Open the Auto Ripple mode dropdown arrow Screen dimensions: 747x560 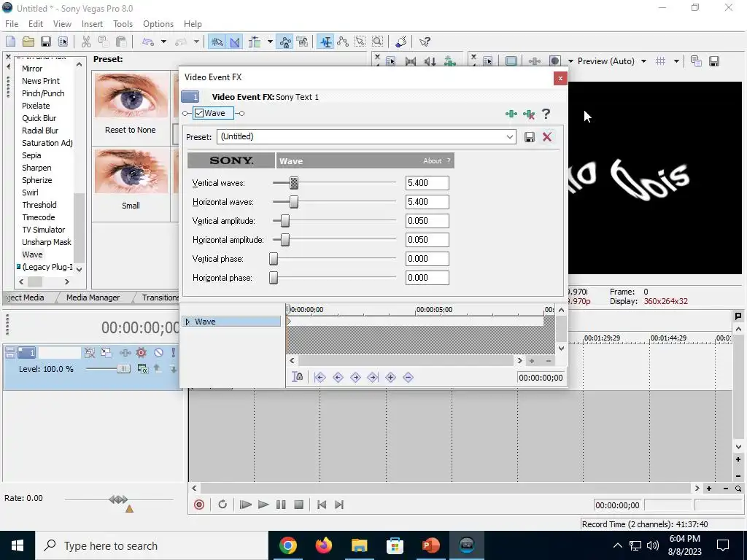click(x=270, y=42)
